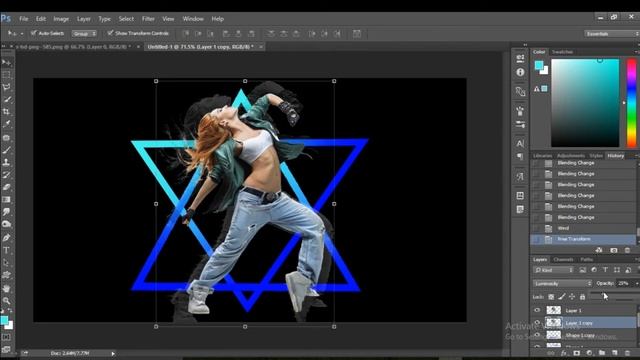This screenshot has height=360, width=640.
Task: Open the File menu
Action: [24, 19]
